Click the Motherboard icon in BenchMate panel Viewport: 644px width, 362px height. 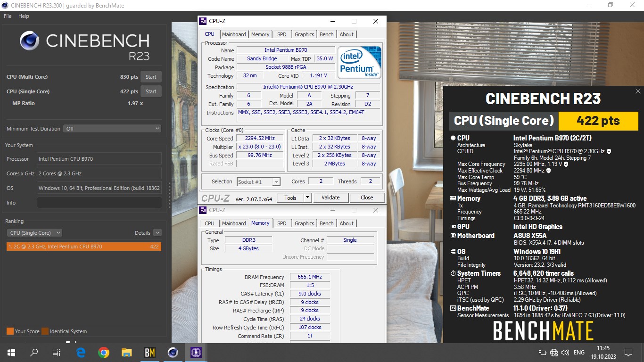click(x=453, y=236)
